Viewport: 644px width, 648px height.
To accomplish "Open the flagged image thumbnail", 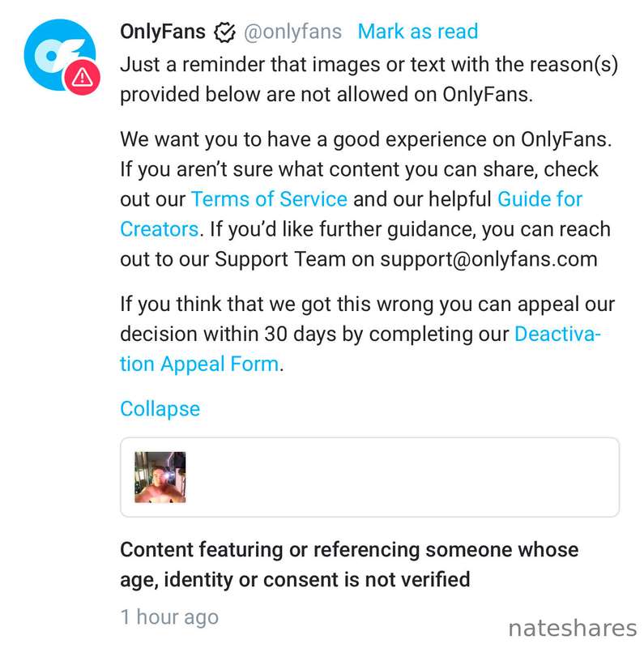I will pyautogui.click(x=160, y=477).
